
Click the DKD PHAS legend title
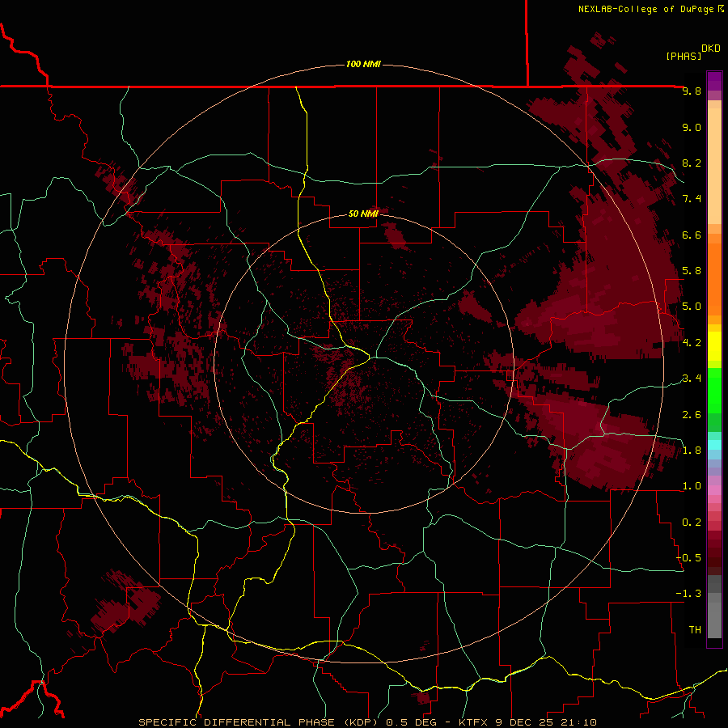click(692, 52)
